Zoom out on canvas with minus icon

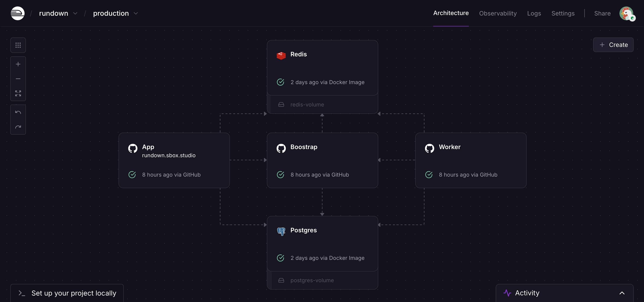[18, 79]
